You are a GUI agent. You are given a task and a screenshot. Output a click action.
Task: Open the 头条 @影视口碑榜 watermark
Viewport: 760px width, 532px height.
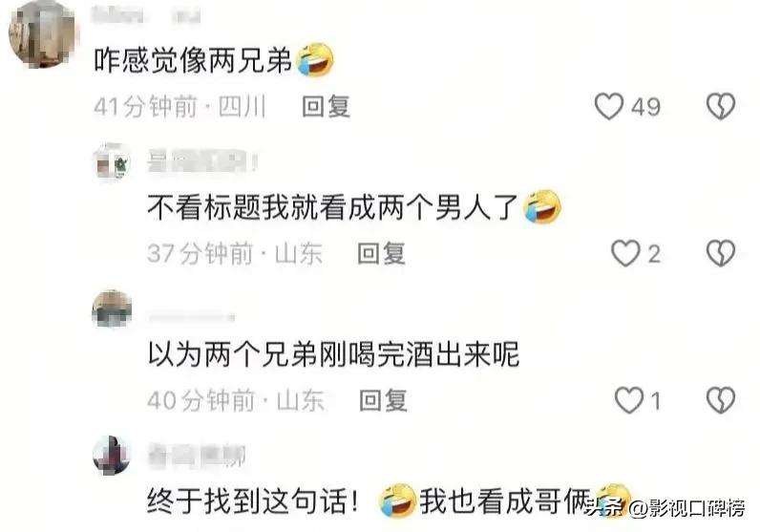click(x=665, y=508)
